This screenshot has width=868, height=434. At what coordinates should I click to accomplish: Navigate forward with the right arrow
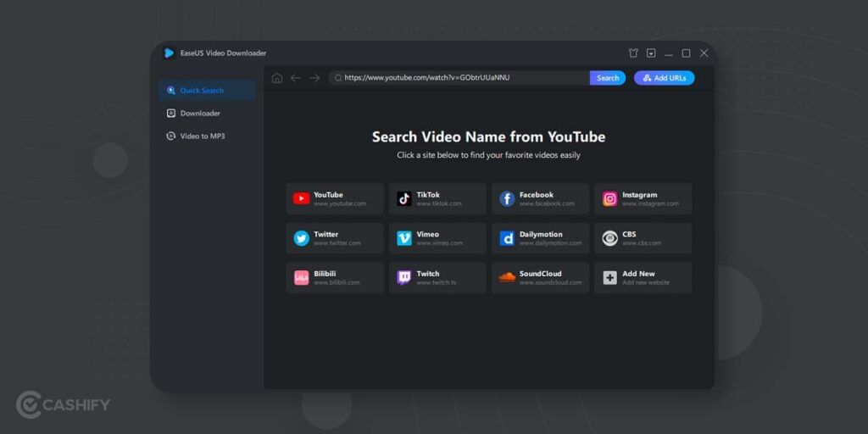point(314,78)
